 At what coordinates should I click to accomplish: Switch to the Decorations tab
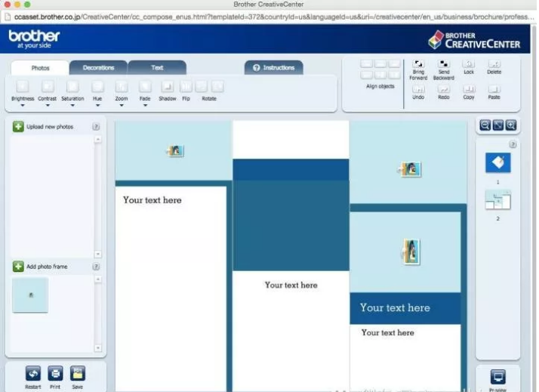[x=98, y=68]
